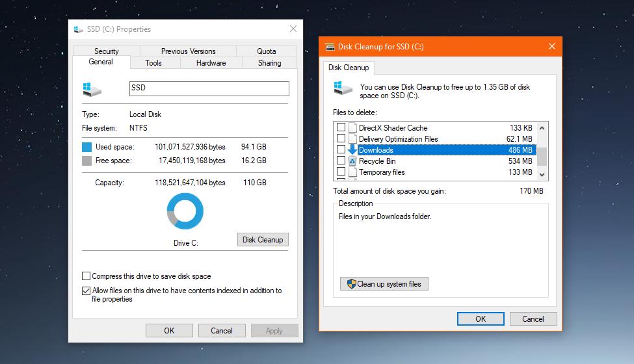634x364 pixels.
Task: Click the scrollbar thumb in Files to delete list
Action: (x=542, y=157)
